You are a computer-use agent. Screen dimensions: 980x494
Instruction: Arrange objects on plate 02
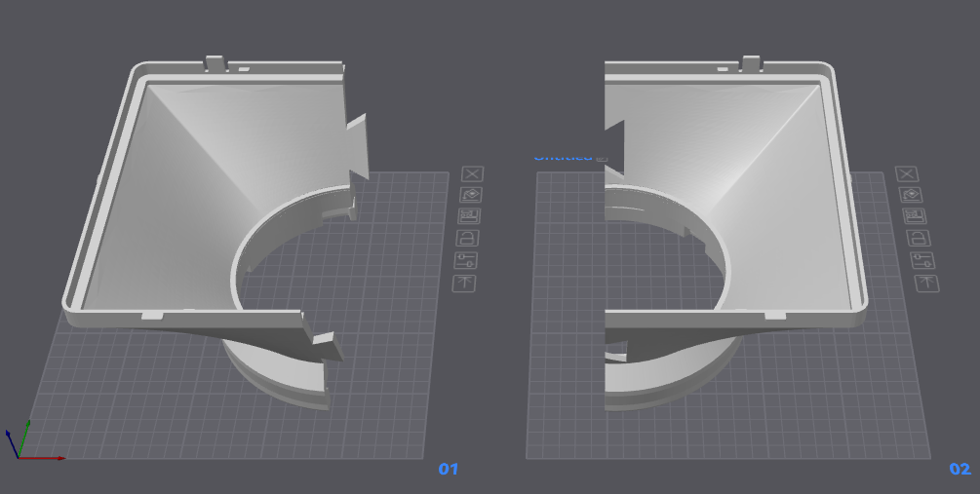pos(915,216)
